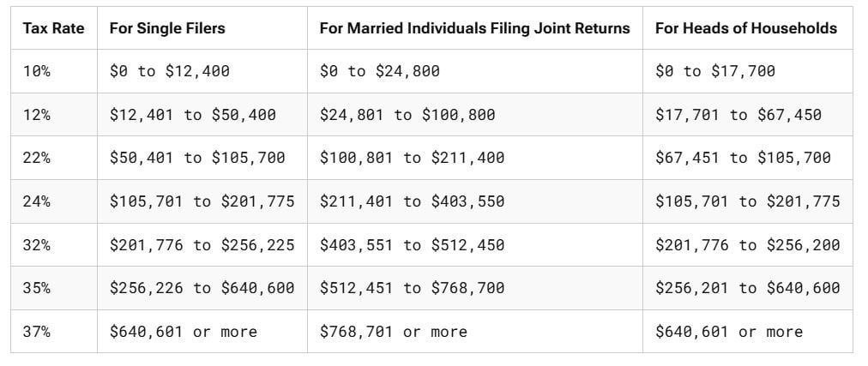This screenshot has height=366, width=868.
Task: Select the $67,451 to $105,700 cell
Action: (743, 158)
